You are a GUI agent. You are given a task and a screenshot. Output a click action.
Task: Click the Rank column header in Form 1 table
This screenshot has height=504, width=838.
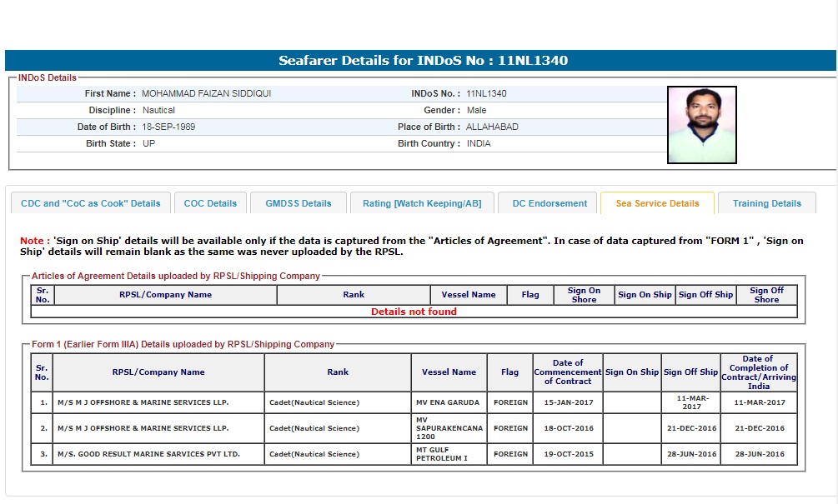point(337,372)
